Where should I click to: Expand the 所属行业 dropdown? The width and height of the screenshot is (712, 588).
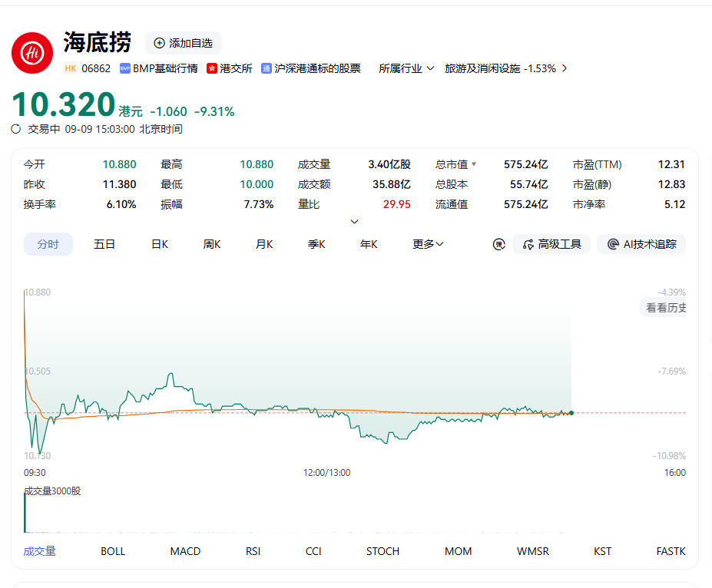click(x=406, y=68)
